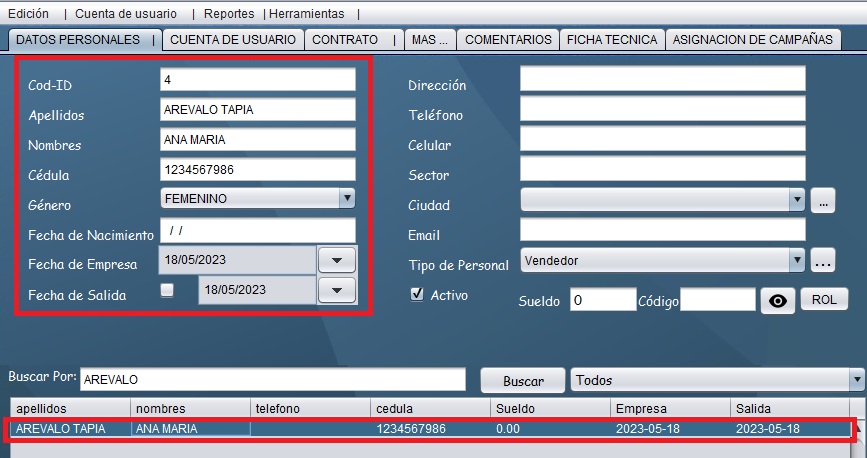Enable the Fecha de Salida checkbox
Viewport: 867px width, 458px height.
(167, 290)
